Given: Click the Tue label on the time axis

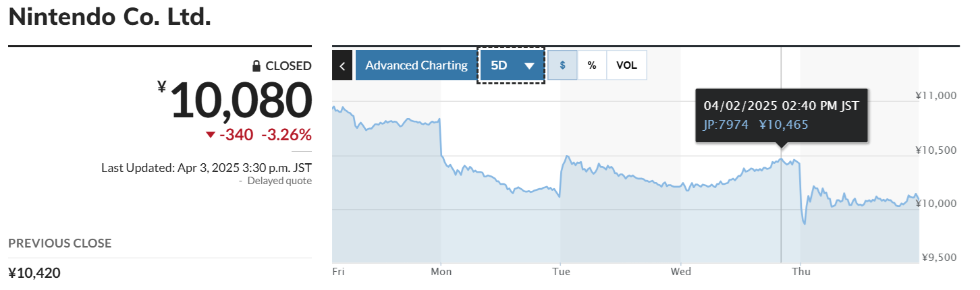Looking at the screenshot, I should point(562,272).
